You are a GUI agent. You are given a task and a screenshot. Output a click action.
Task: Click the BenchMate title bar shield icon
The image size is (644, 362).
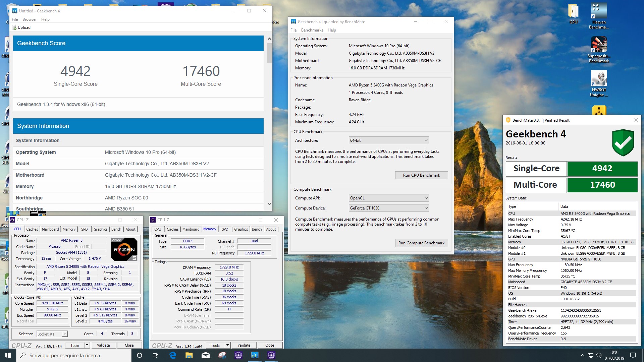pos(508,120)
